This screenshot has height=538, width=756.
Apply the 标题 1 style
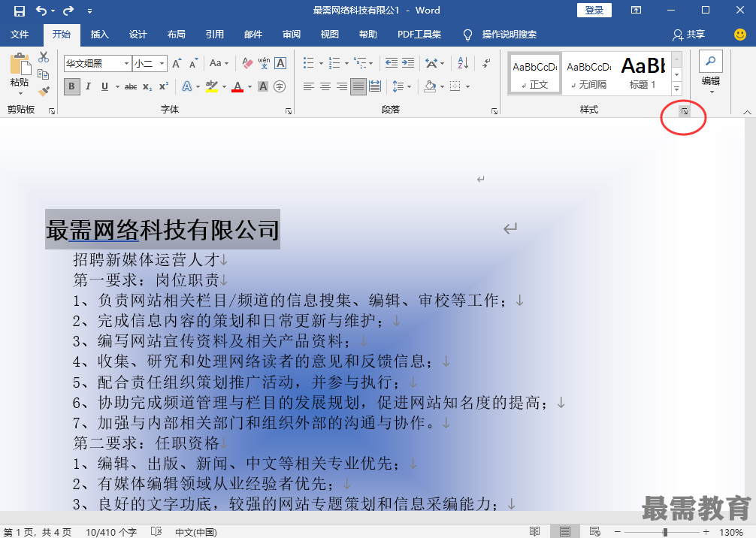coord(643,74)
